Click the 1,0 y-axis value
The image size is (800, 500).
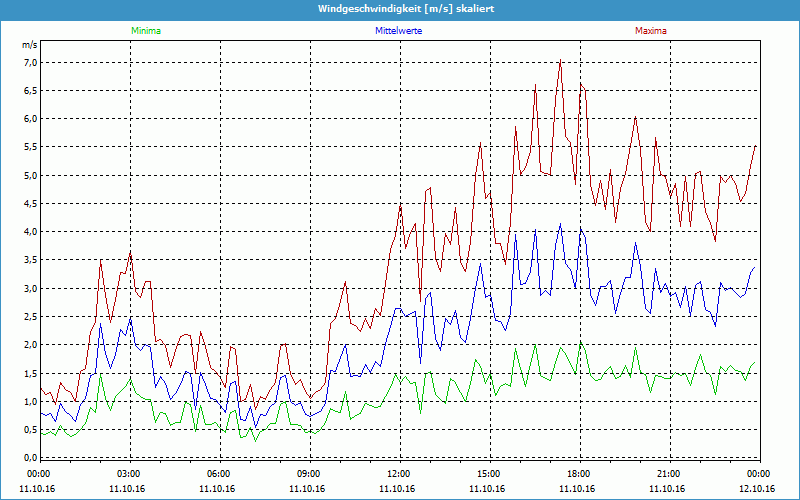[x=31, y=402]
